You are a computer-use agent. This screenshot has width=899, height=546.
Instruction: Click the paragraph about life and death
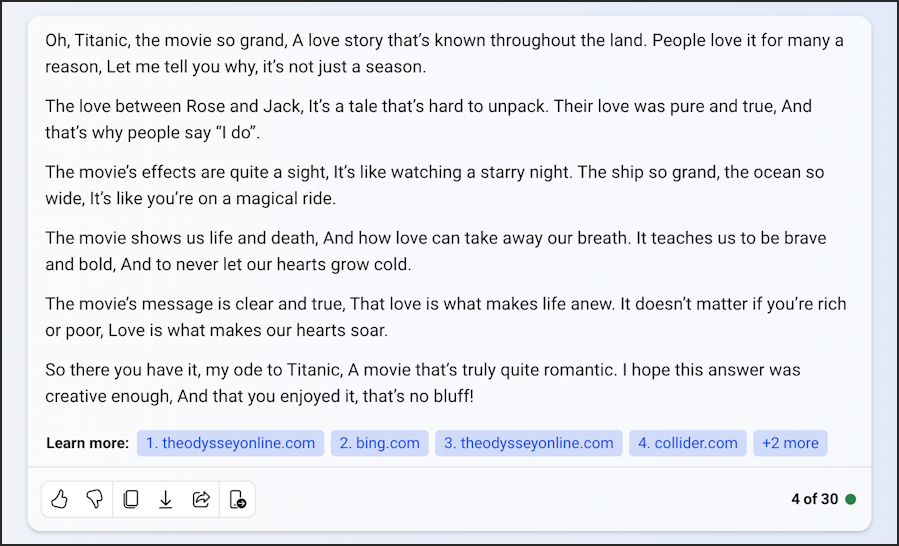coord(436,251)
